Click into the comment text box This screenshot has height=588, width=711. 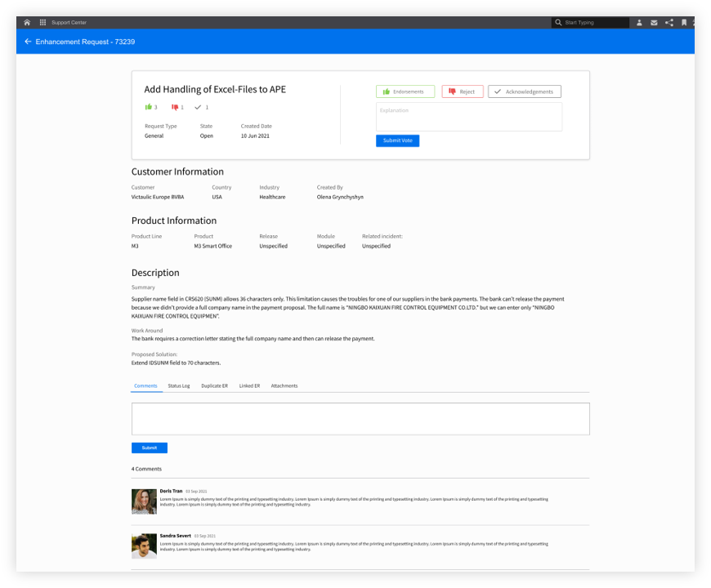pos(360,419)
